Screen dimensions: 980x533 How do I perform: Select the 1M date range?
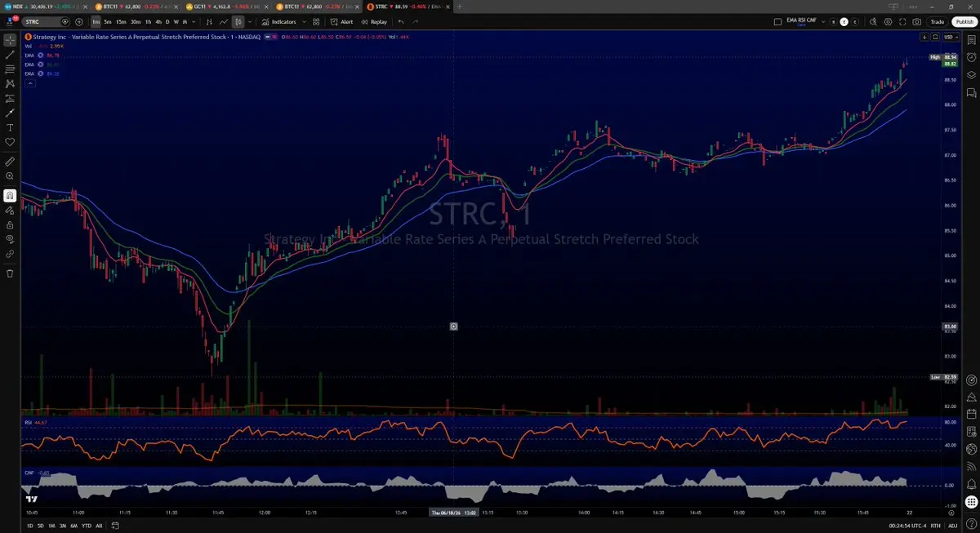pyautogui.click(x=51, y=526)
